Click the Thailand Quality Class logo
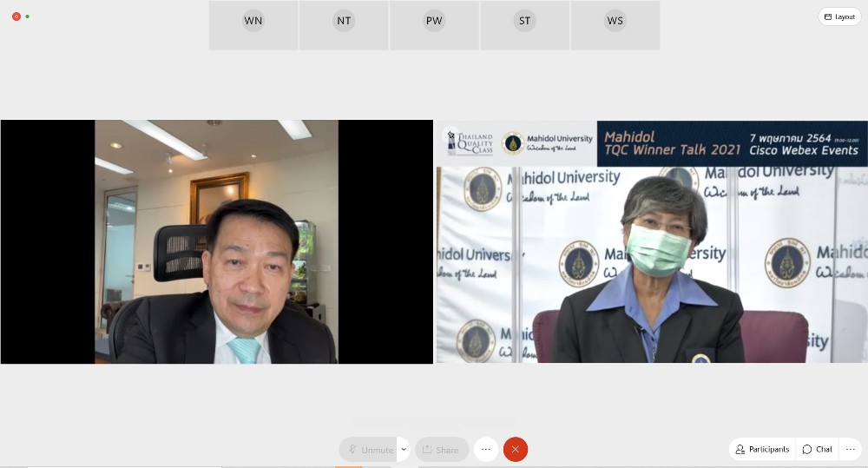This screenshot has width=868, height=468. click(470, 143)
